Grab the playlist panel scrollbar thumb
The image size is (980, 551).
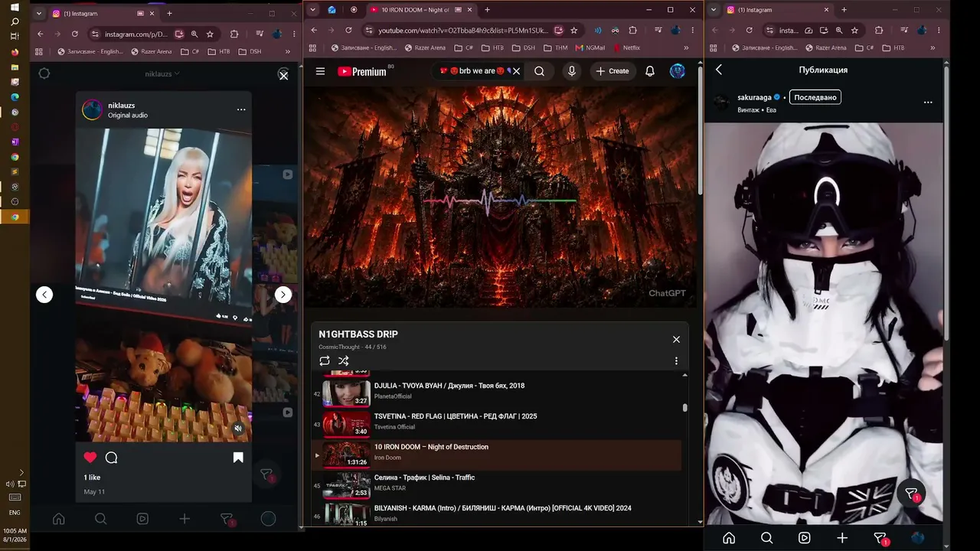pyautogui.click(x=684, y=408)
